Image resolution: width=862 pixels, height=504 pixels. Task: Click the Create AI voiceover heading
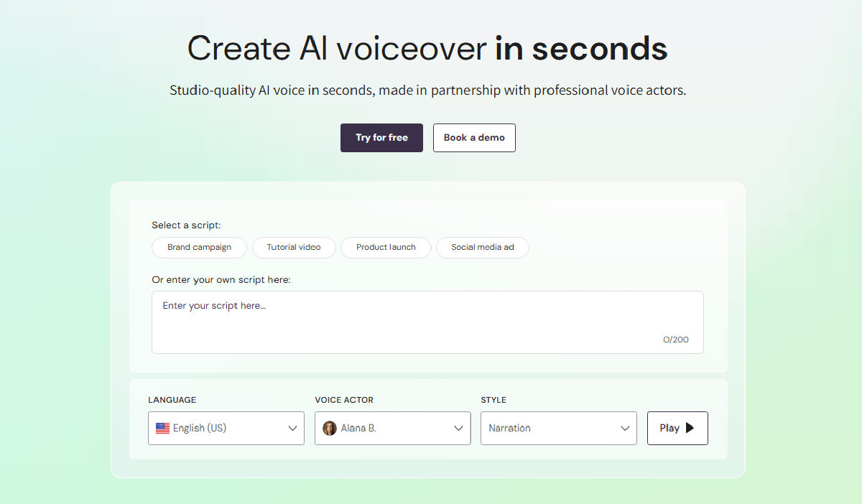427,48
